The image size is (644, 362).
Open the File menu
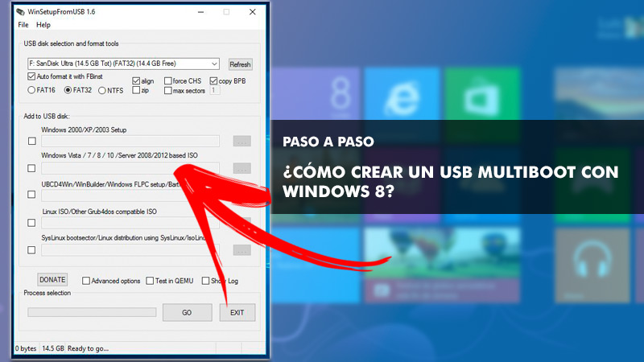pyautogui.click(x=23, y=25)
